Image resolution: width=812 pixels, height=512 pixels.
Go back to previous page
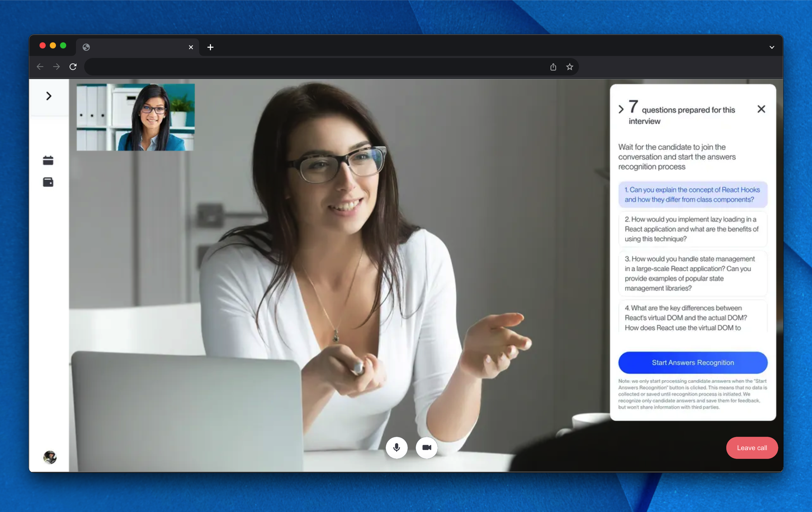pyautogui.click(x=40, y=67)
